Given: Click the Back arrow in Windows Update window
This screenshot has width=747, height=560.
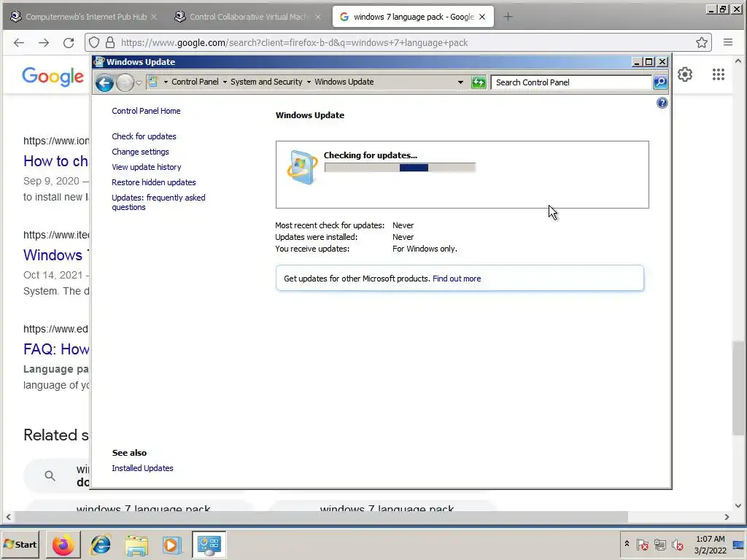Looking at the screenshot, I should pyautogui.click(x=104, y=83).
